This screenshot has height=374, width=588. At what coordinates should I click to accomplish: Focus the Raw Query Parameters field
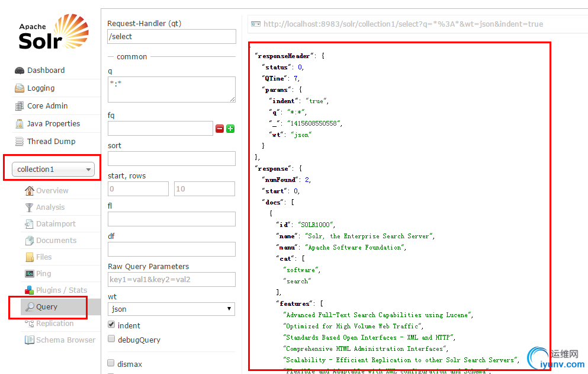coord(172,279)
